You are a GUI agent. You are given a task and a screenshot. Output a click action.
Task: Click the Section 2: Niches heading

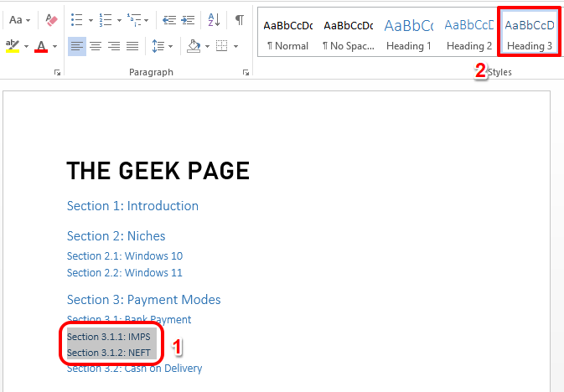(x=116, y=236)
